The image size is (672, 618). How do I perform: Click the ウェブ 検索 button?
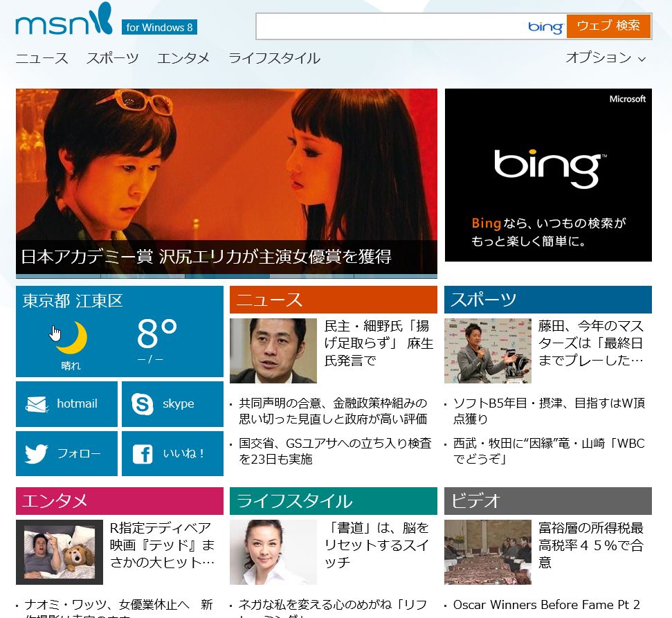(608, 26)
